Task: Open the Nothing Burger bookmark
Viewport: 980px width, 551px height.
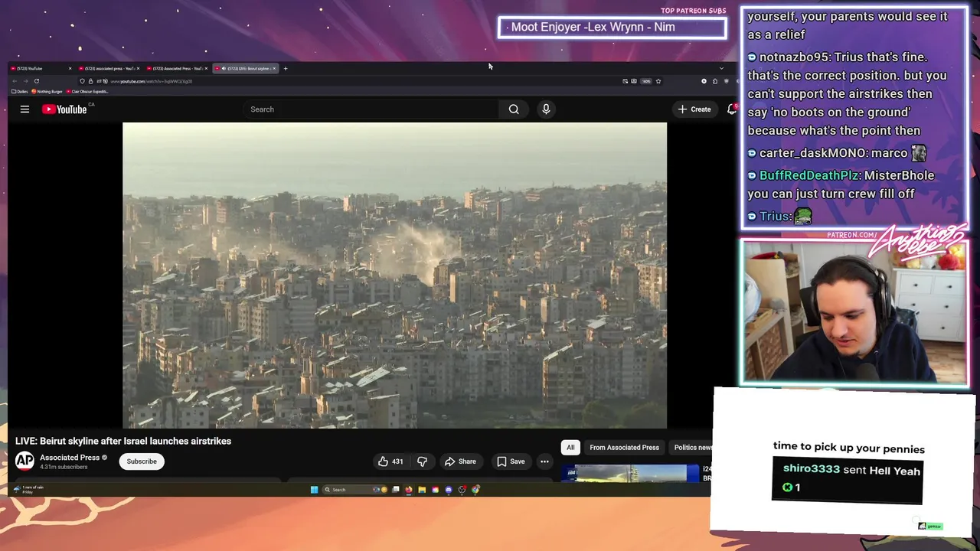Action: pyautogui.click(x=47, y=92)
